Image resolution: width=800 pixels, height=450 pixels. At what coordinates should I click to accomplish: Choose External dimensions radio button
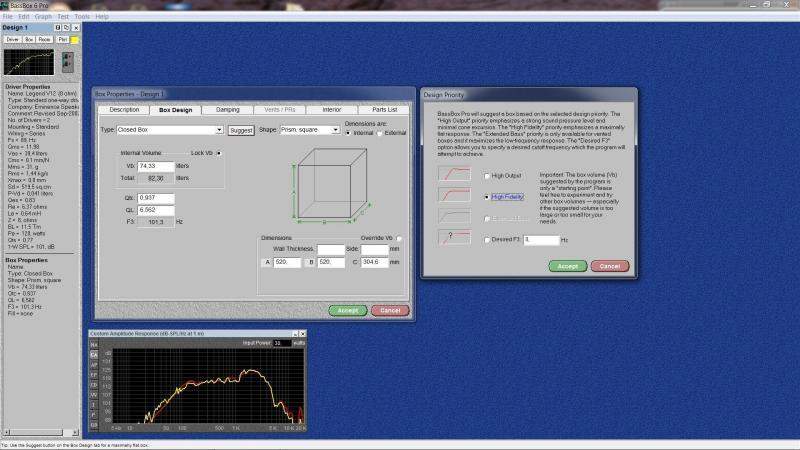pyautogui.click(x=379, y=132)
